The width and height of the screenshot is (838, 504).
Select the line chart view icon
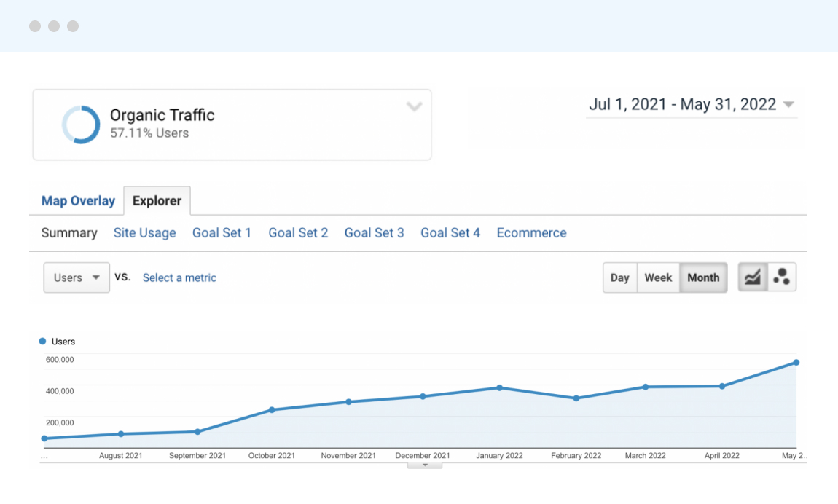coord(753,277)
